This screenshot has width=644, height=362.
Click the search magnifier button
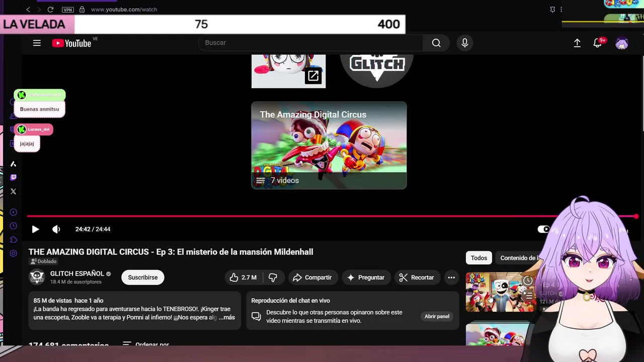tap(436, 43)
